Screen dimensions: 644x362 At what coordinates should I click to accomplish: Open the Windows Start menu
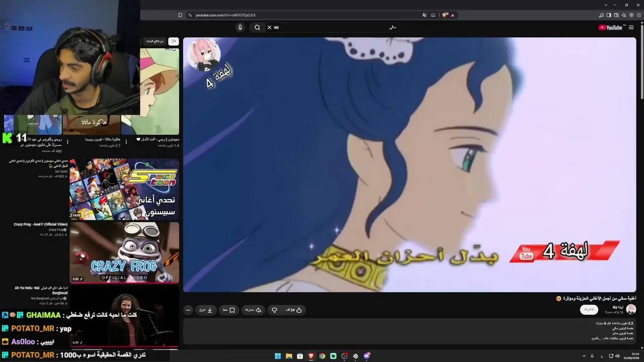[x=278, y=356]
